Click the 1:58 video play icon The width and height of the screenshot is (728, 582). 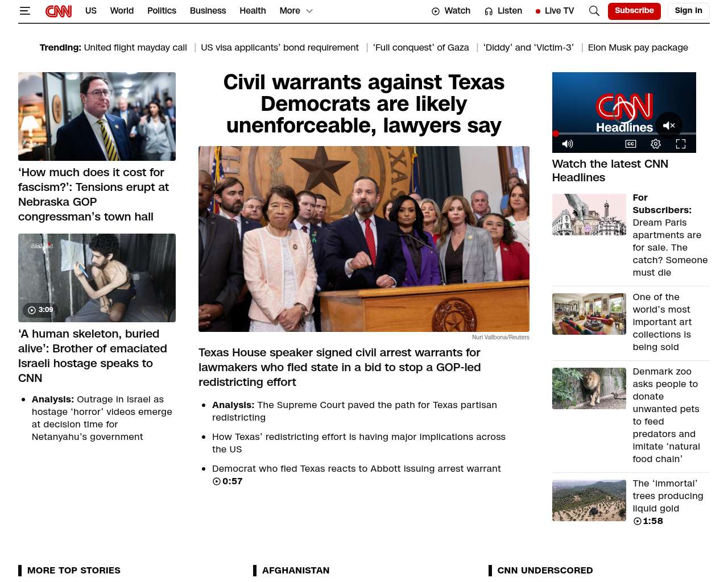tap(638, 521)
